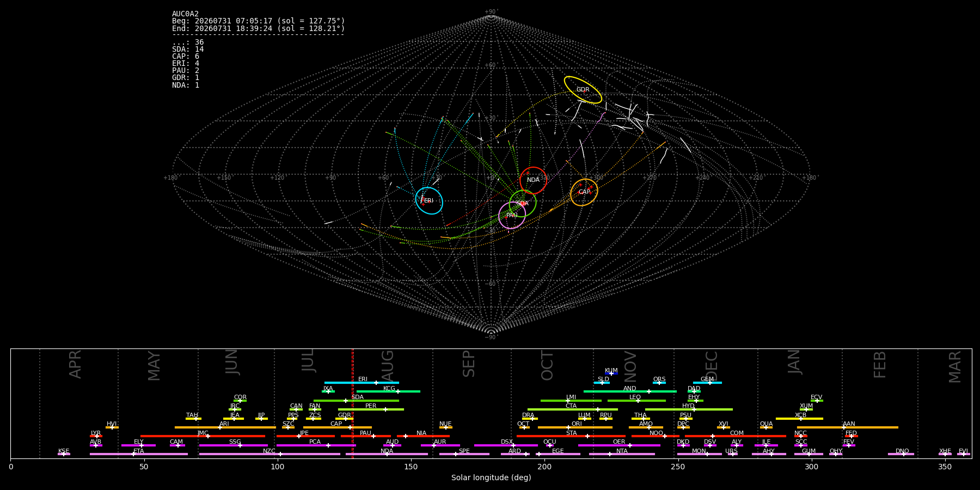Click the purple PCA timeline bar
Screen dimensions: 980x490
pyautogui.click(x=316, y=445)
